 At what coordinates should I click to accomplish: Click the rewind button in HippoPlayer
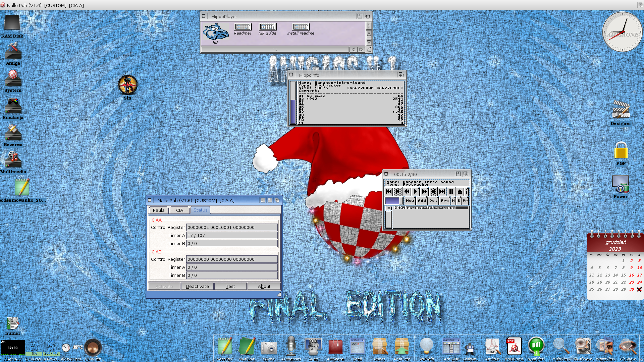[407, 191]
